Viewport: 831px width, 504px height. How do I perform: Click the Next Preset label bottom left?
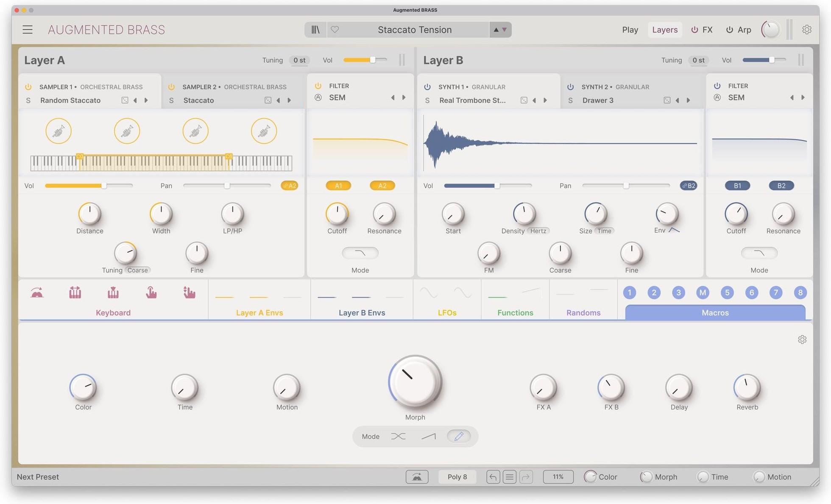coord(37,476)
